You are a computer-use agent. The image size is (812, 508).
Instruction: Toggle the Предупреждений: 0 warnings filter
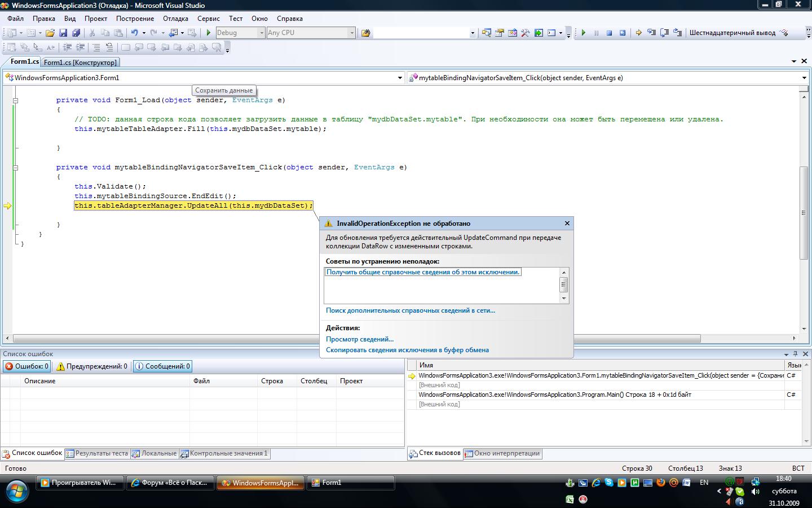pyautogui.click(x=91, y=366)
